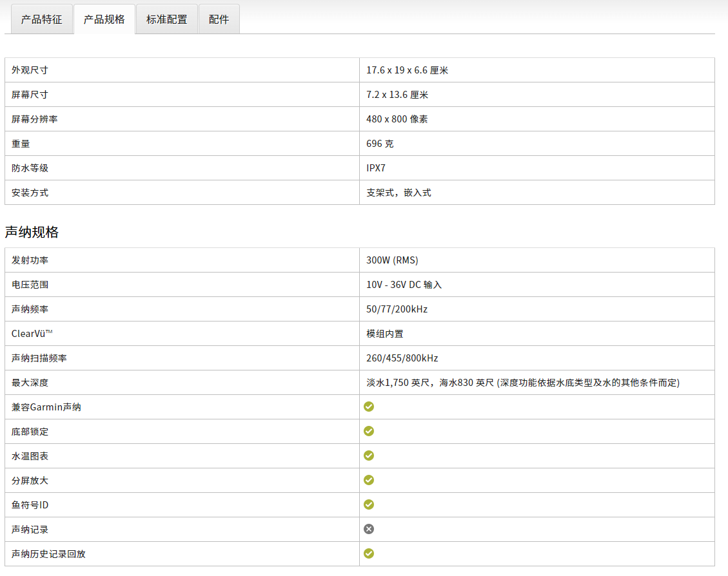Image resolution: width=728 pixels, height=576 pixels.
Task: Click the check icon for 水温图表
Action: pos(369,456)
